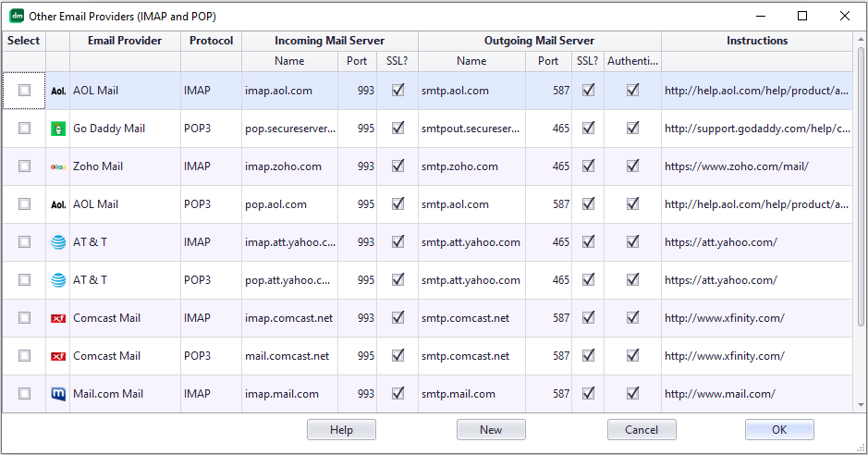The image size is (868, 455).
Task: Toggle incoming SSL for Go Daddy Mail
Action: click(397, 129)
